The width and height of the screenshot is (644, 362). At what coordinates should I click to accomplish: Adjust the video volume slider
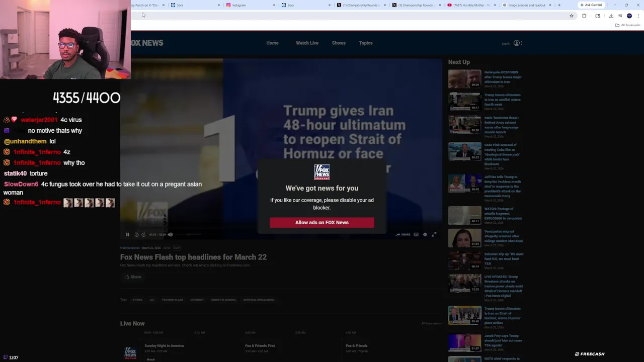pyautogui.click(x=188, y=234)
